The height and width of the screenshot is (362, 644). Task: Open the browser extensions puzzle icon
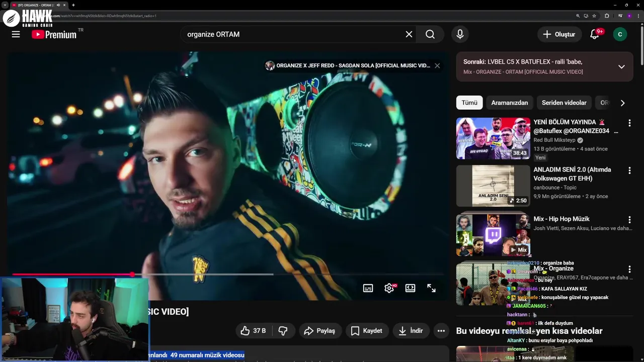[x=607, y=16]
